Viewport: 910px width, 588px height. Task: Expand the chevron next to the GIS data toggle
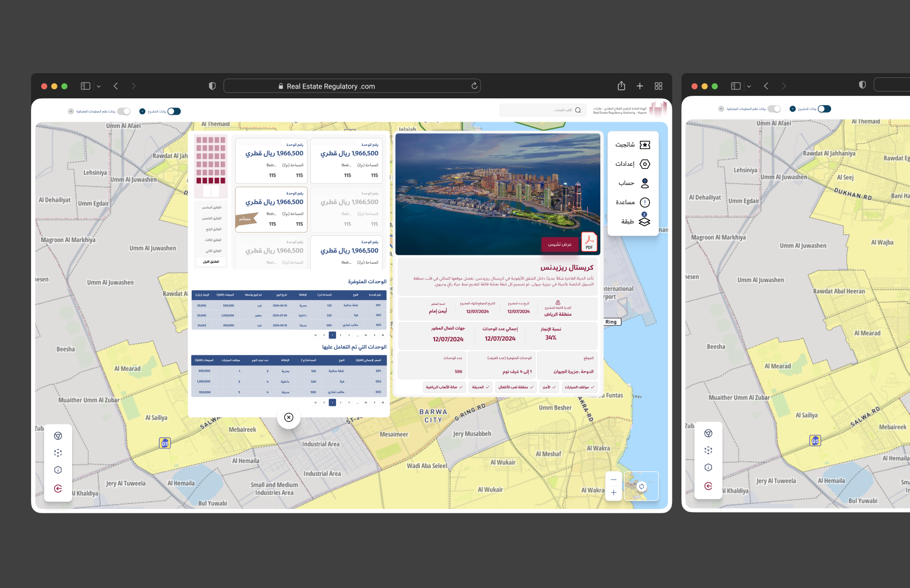pyautogui.click(x=70, y=111)
